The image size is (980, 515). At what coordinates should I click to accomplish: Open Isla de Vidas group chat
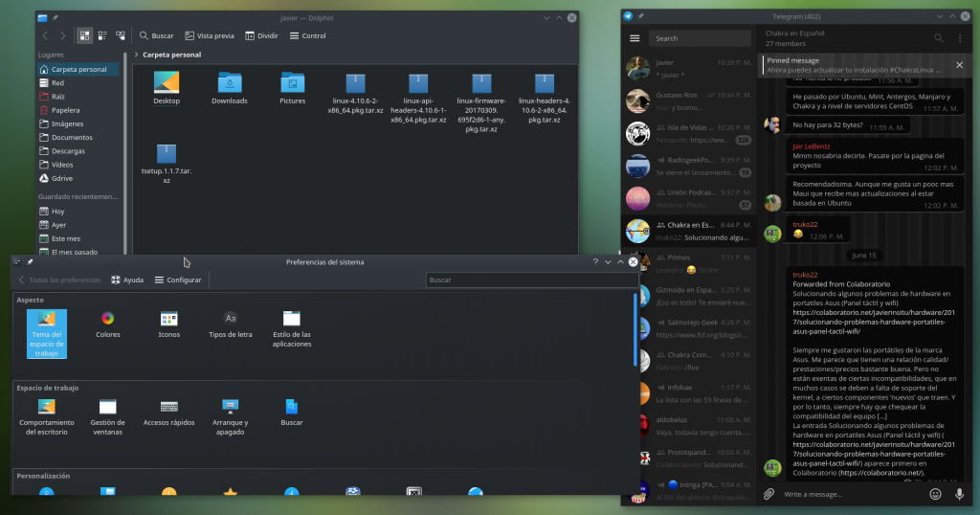(689, 133)
